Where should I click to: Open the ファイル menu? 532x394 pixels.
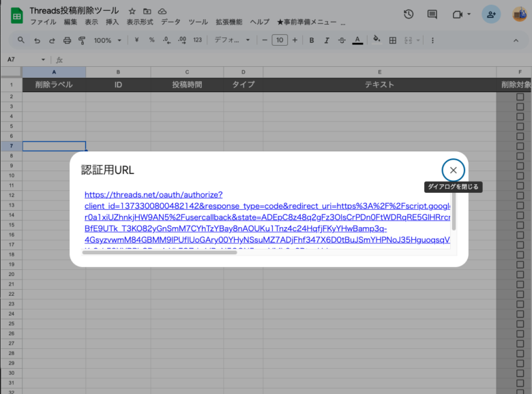coord(43,22)
